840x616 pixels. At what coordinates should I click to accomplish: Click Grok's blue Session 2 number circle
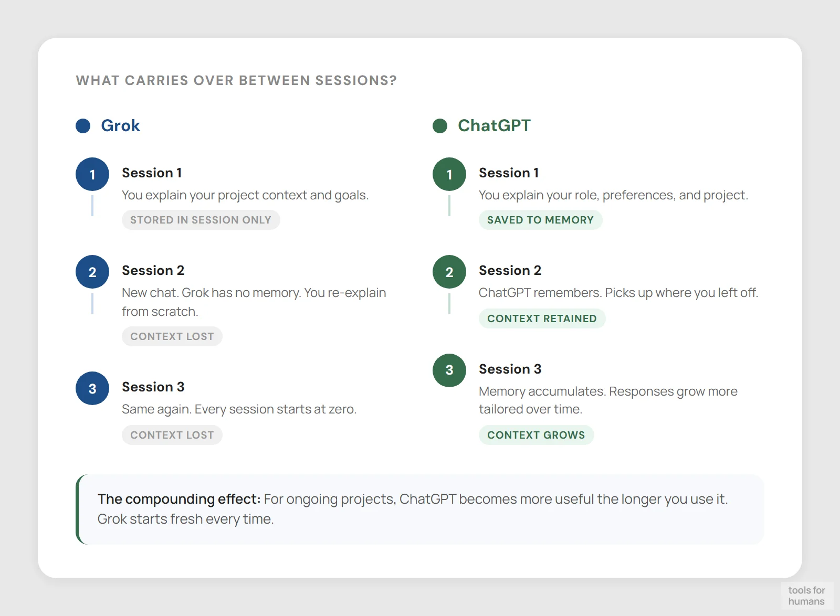(x=92, y=272)
